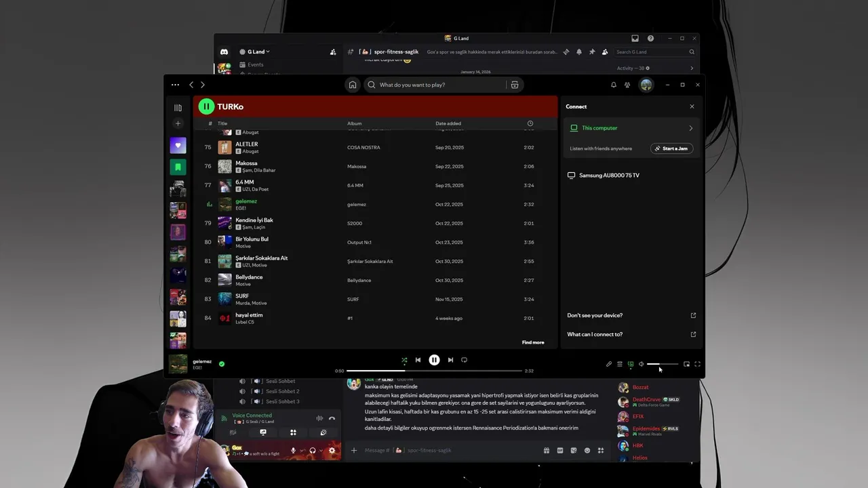
Task: Adjust Spotify volume slider
Action: (x=663, y=364)
